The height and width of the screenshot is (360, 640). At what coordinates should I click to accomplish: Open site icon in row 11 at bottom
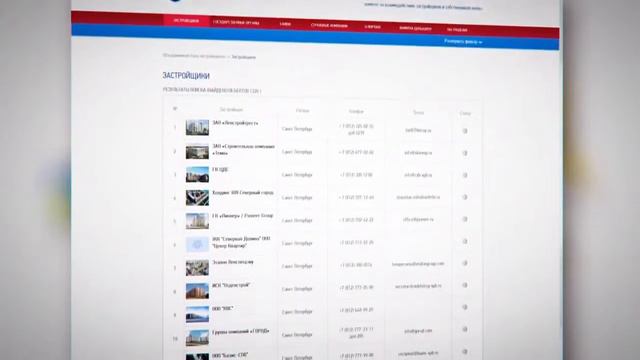coord(464,351)
